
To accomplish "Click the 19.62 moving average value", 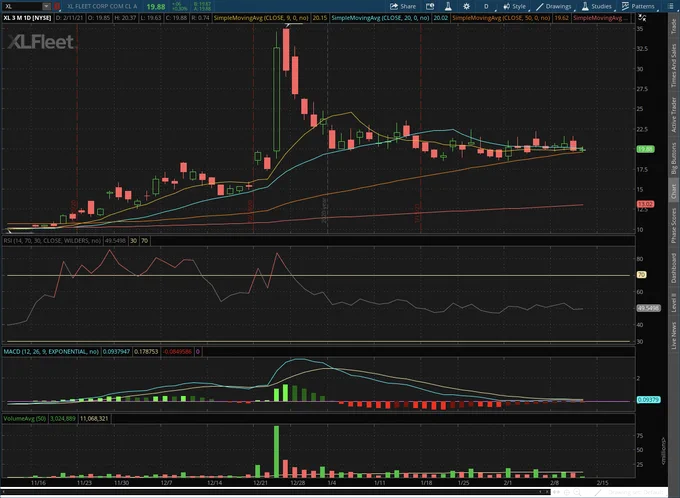I will [x=561, y=18].
